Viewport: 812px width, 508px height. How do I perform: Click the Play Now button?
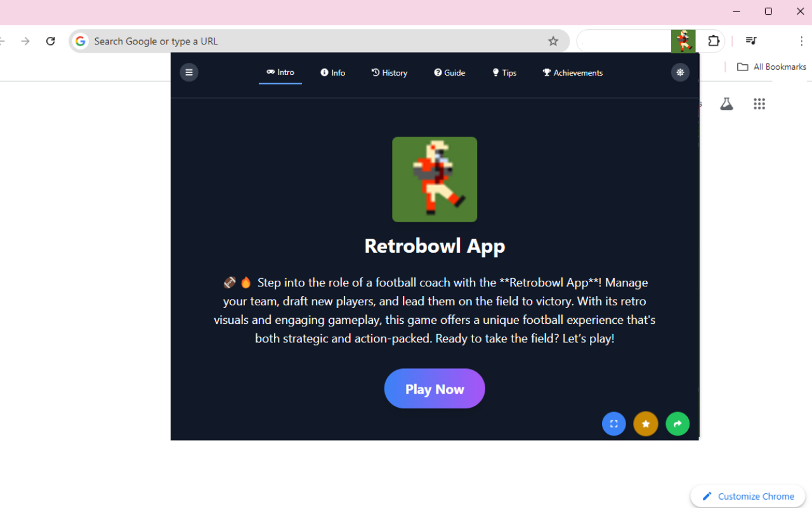(435, 389)
